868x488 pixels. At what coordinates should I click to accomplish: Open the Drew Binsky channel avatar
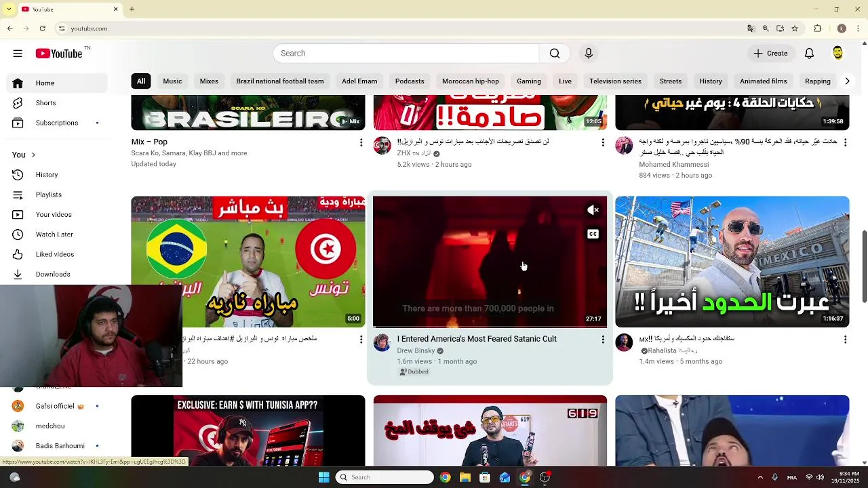[382, 342]
